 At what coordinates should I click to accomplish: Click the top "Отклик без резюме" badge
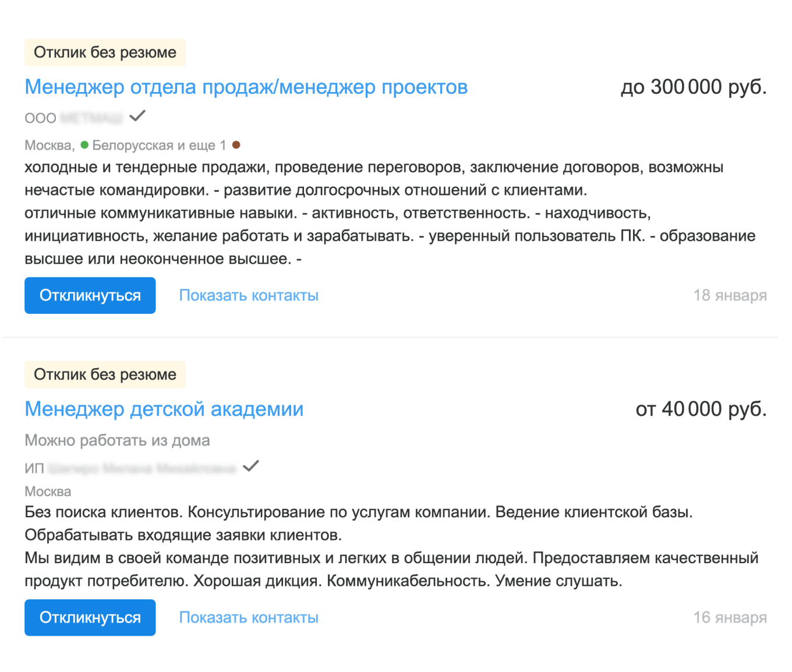click(x=105, y=52)
